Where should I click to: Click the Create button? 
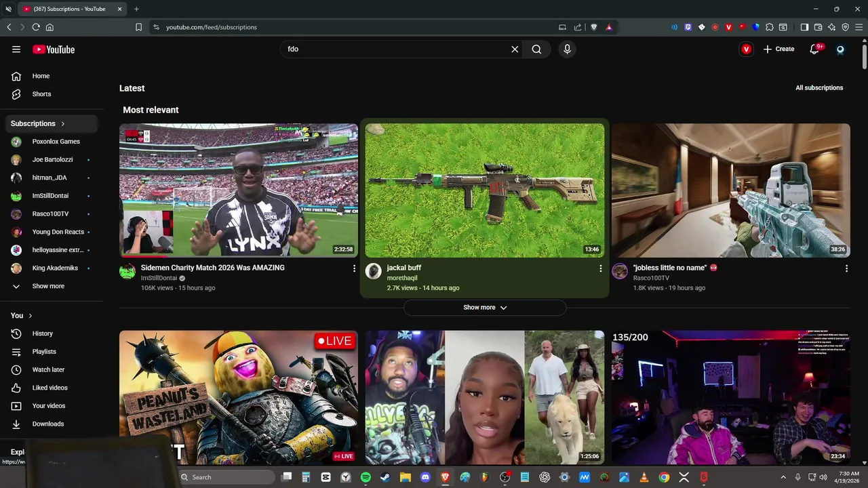778,49
